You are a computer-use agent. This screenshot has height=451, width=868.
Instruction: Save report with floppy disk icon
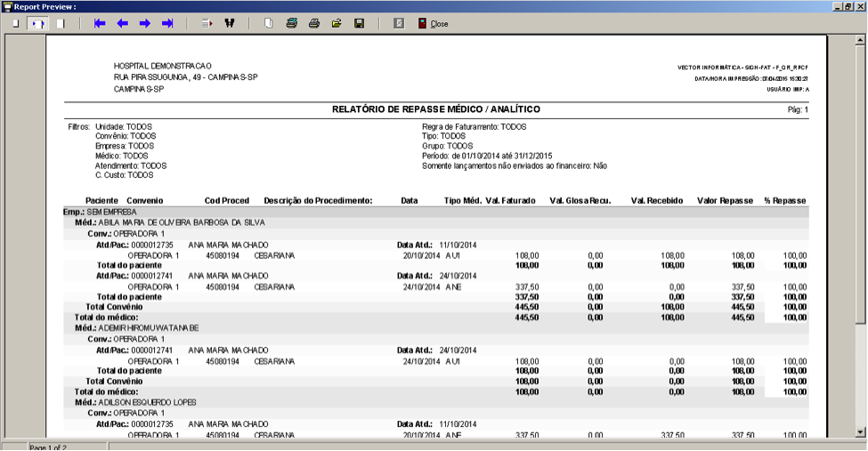click(360, 23)
